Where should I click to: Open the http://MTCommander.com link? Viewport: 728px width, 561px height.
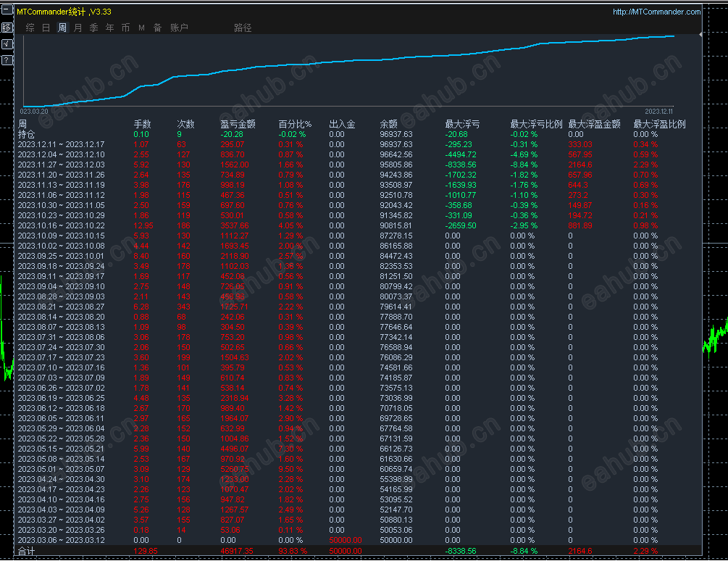(x=656, y=12)
